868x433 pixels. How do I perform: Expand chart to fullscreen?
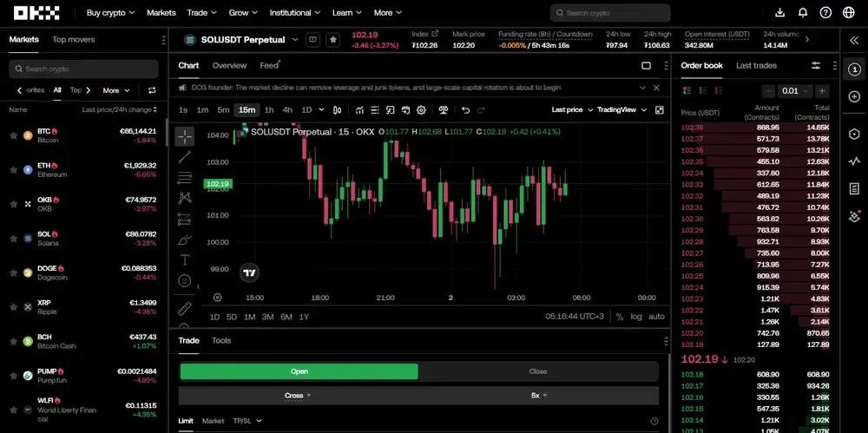tap(660, 110)
